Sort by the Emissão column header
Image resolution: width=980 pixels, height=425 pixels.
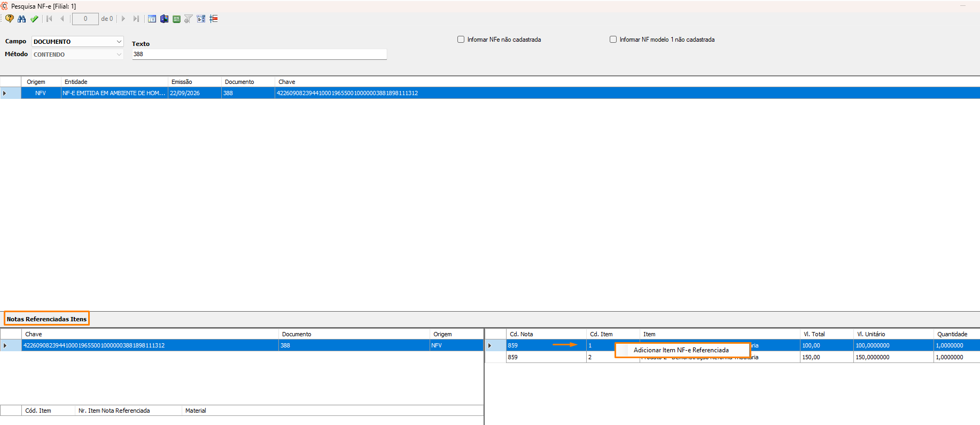point(195,82)
